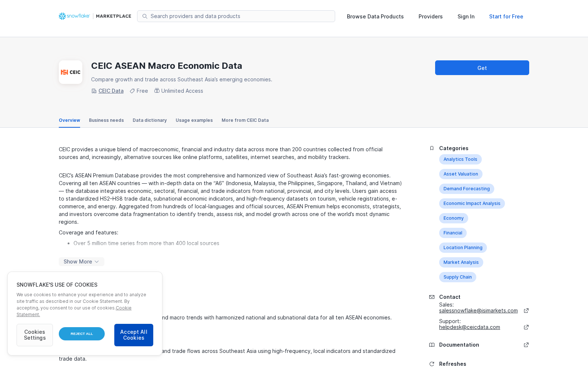Select the Location Planning category tag
This screenshot has width=588, height=368.
[463, 248]
